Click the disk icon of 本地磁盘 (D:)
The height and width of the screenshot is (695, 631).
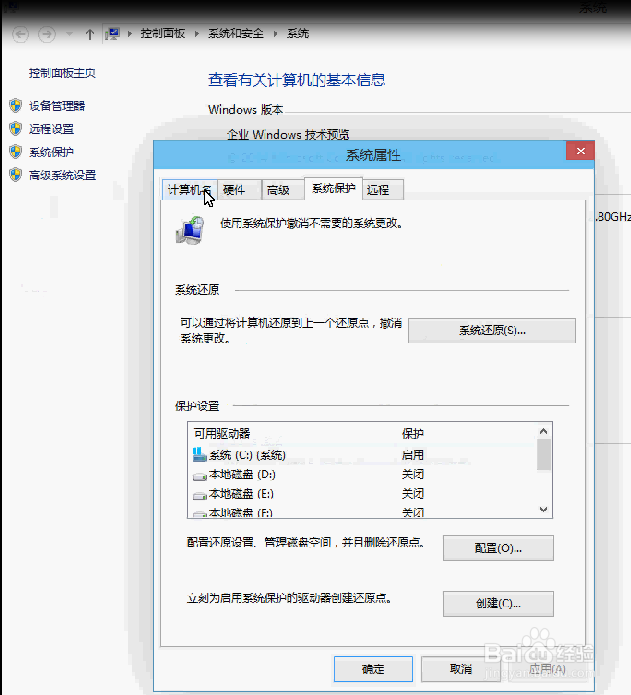200,476
